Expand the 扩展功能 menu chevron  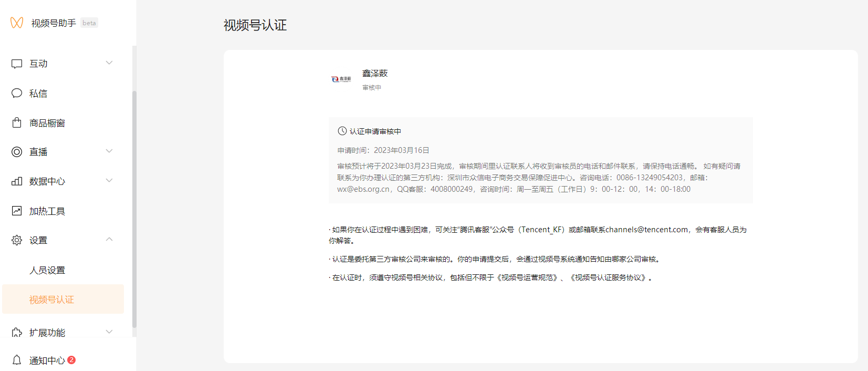click(109, 332)
